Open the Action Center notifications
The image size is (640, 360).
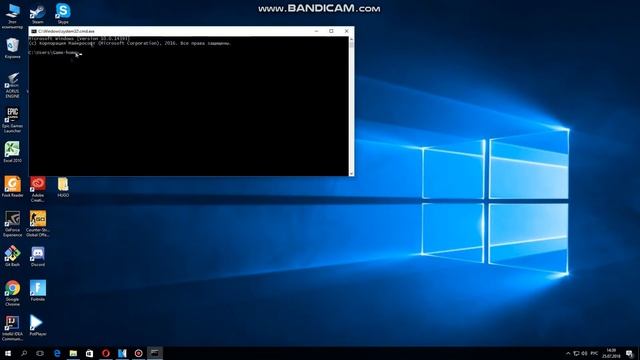pos(629,353)
